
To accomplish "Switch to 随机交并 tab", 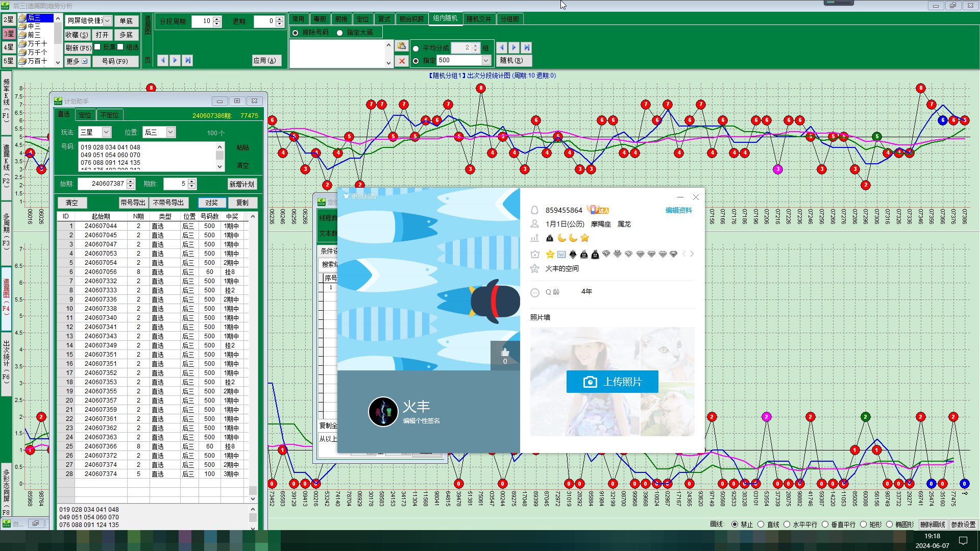I will coord(479,19).
